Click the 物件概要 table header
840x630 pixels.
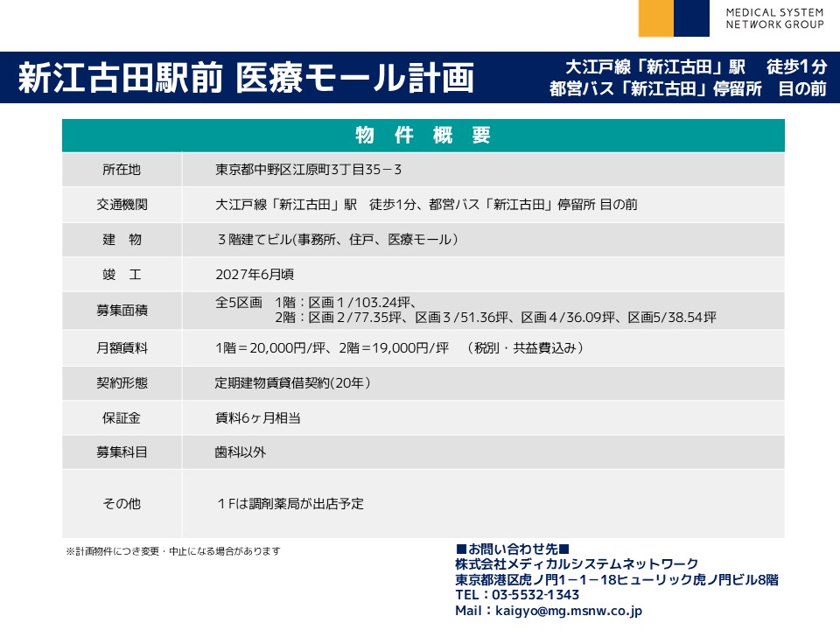[423, 136]
